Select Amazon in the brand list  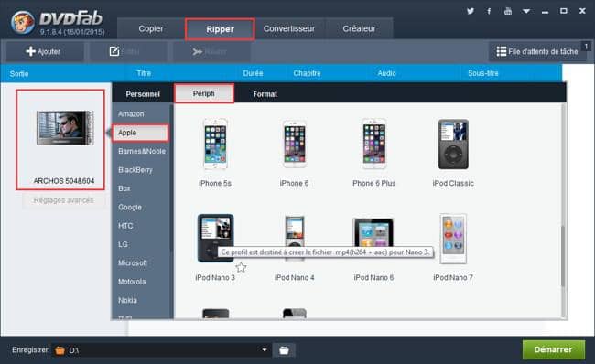[x=131, y=113]
